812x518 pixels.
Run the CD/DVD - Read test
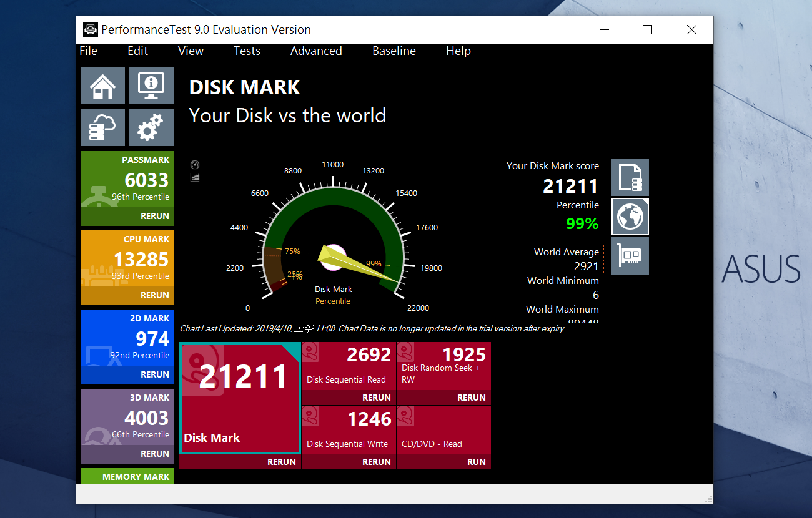(x=477, y=462)
